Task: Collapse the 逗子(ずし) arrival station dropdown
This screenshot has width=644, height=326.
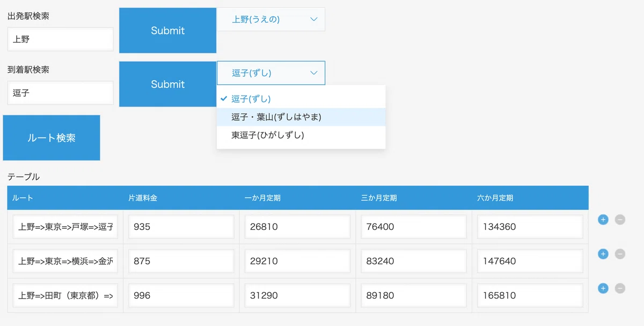Action: click(270, 73)
